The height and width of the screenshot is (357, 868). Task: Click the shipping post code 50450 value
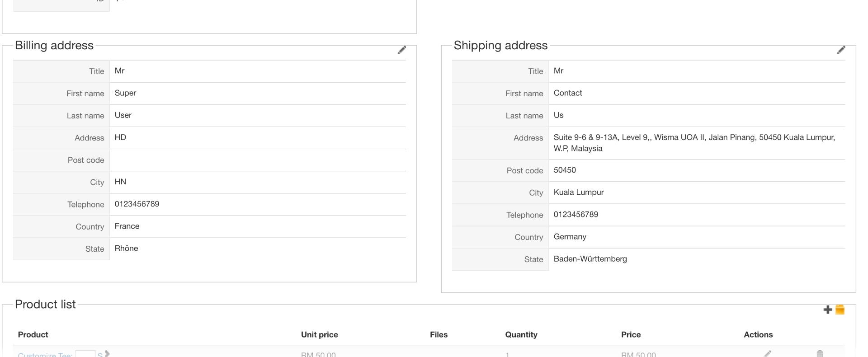coord(565,170)
